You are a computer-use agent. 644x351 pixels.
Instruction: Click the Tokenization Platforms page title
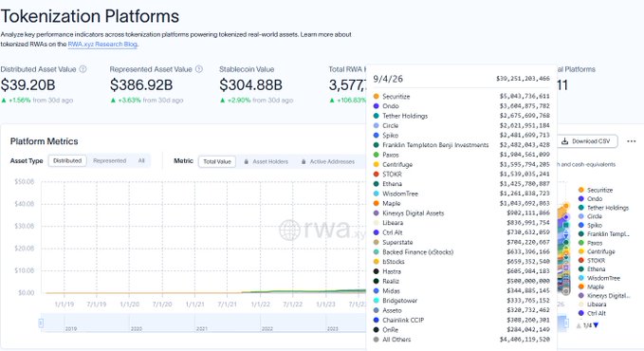(90, 16)
